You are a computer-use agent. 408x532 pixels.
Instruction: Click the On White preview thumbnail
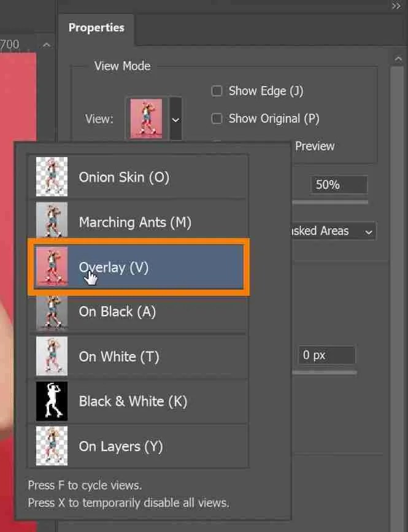(52, 356)
